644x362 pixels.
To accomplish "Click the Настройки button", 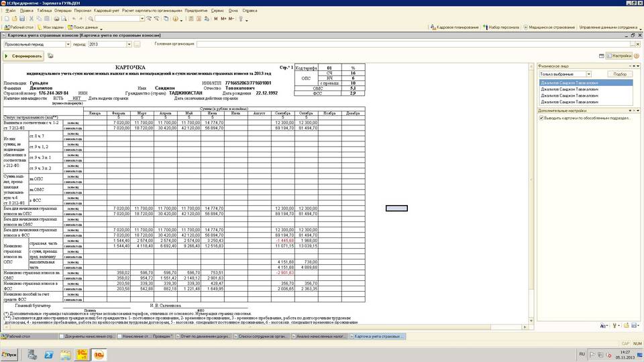I will (619, 56).
